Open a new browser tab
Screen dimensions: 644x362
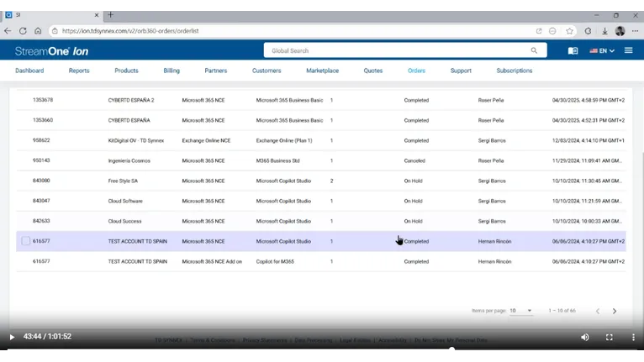(x=110, y=15)
